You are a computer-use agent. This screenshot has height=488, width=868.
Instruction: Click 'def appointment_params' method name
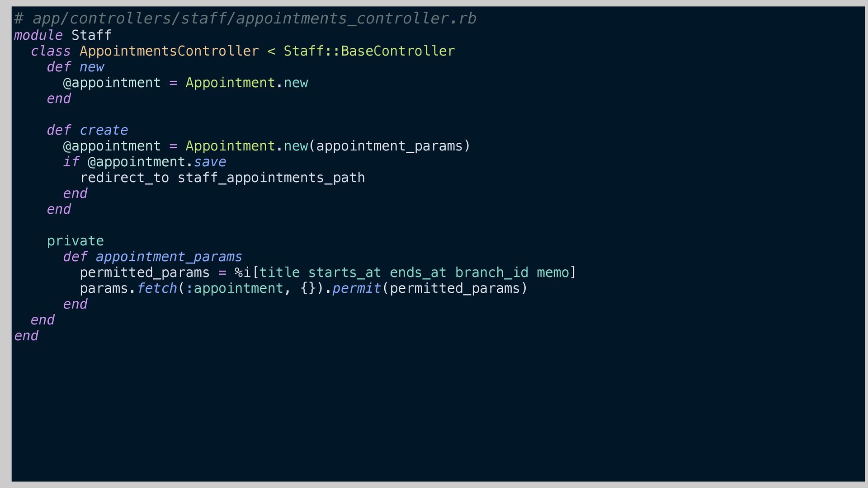pos(169,257)
